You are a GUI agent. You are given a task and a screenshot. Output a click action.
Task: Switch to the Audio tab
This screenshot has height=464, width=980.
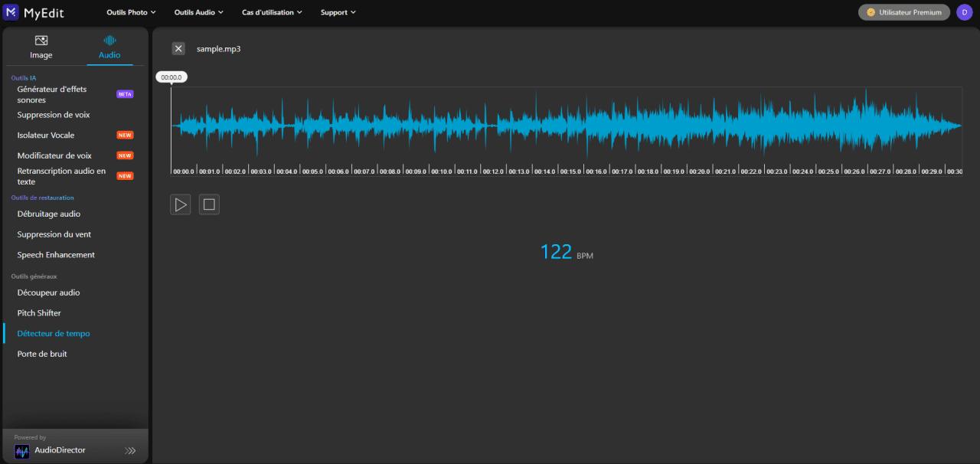point(109,47)
